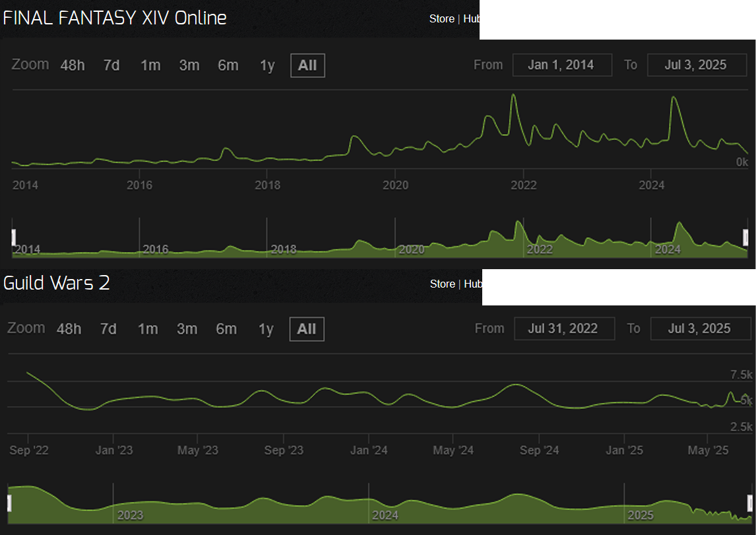This screenshot has height=535, width=756.
Task: Click Jan '25 axis label on Guild Wars chart
Action: [x=624, y=450]
